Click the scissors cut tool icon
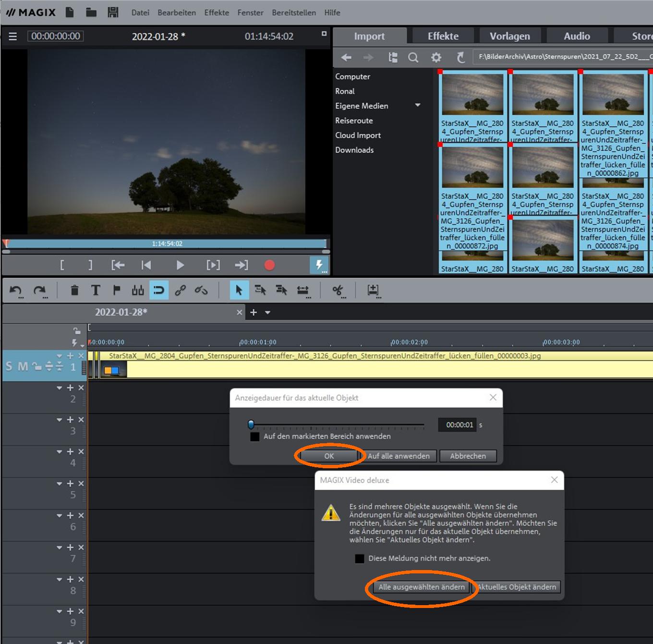Screen dimensions: 653x644 [338, 290]
